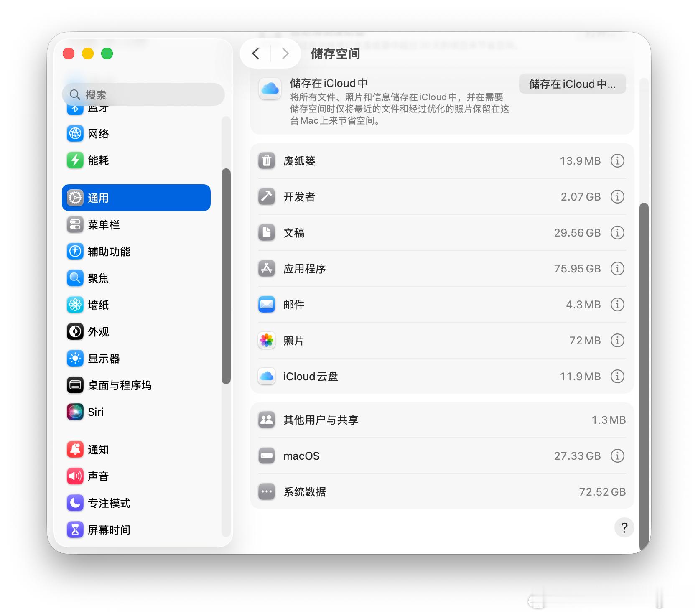Open the help question mark button
This screenshot has width=698, height=616.
point(624,528)
